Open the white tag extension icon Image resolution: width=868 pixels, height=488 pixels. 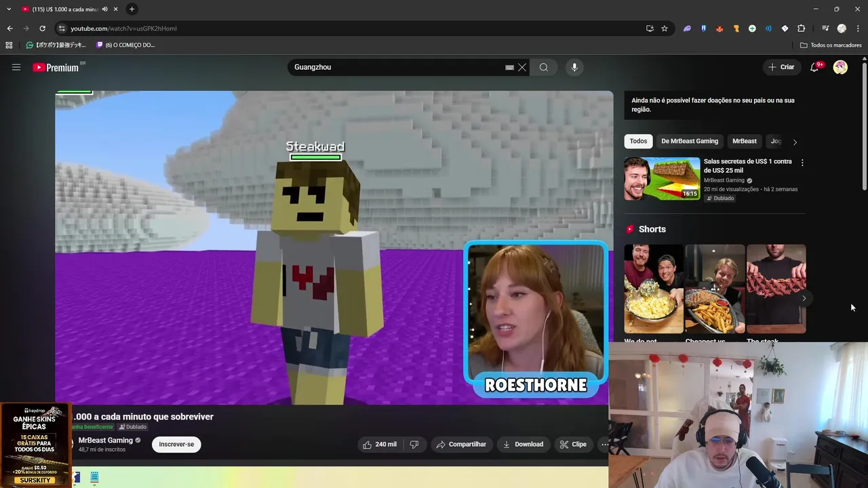coord(785,28)
